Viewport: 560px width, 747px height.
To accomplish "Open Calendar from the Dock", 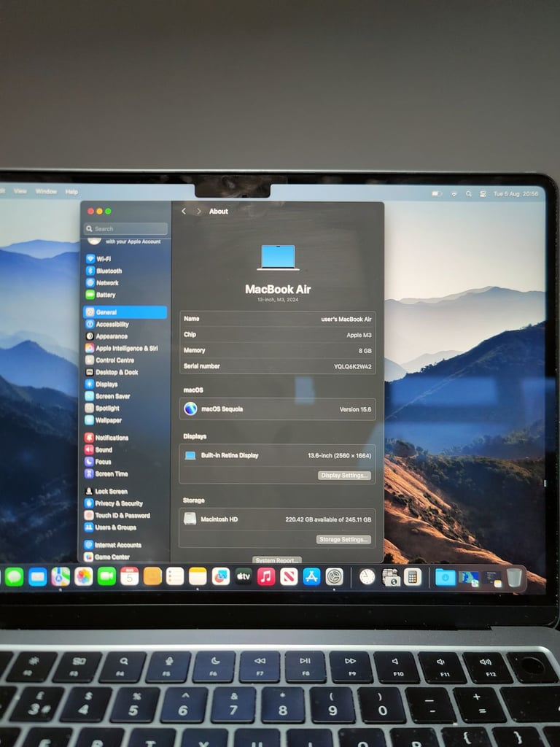I will [x=130, y=576].
